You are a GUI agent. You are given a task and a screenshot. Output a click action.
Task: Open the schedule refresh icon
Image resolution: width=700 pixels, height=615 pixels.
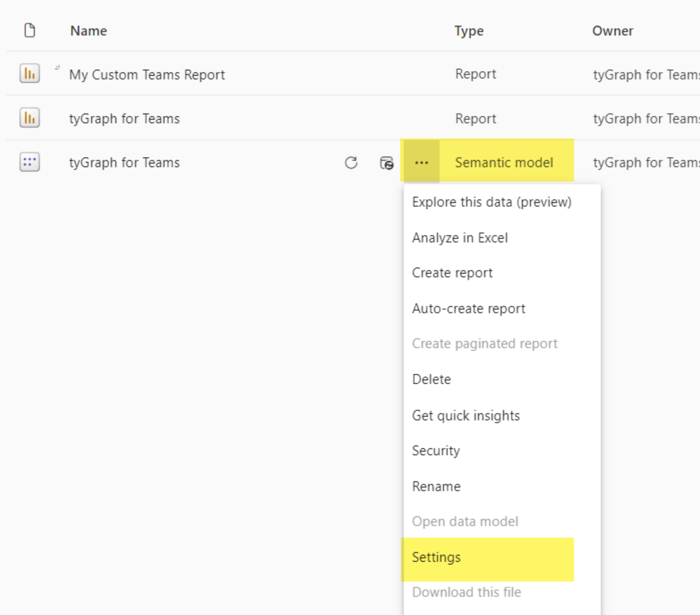point(386,163)
